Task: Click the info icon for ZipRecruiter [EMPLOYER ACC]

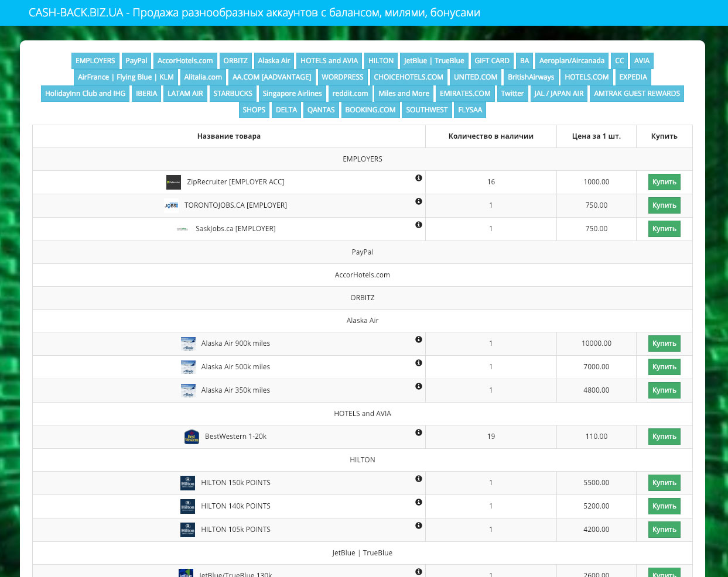Action: click(x=419, y=178)
